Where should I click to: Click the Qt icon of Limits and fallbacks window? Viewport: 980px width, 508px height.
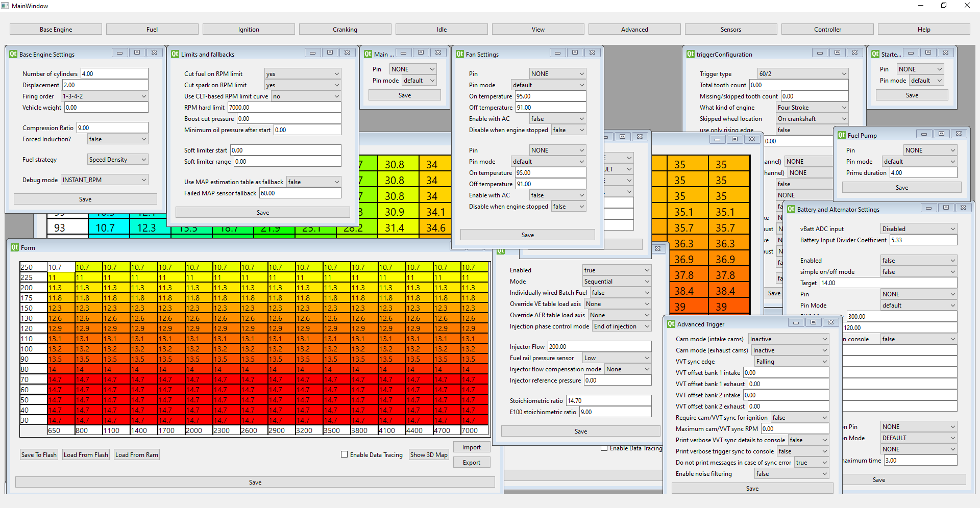click(175, 54)
